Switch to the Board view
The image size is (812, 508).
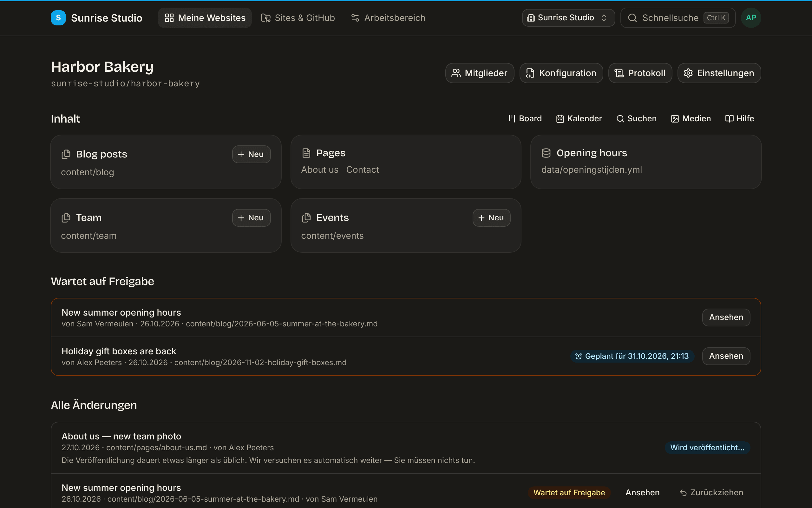[x=525, y=119]
